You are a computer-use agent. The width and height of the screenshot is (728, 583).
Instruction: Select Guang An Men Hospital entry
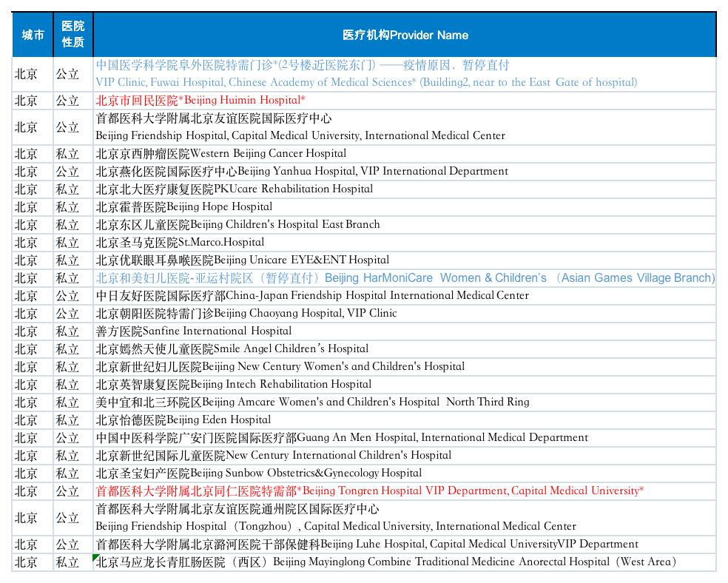[405, 438]
